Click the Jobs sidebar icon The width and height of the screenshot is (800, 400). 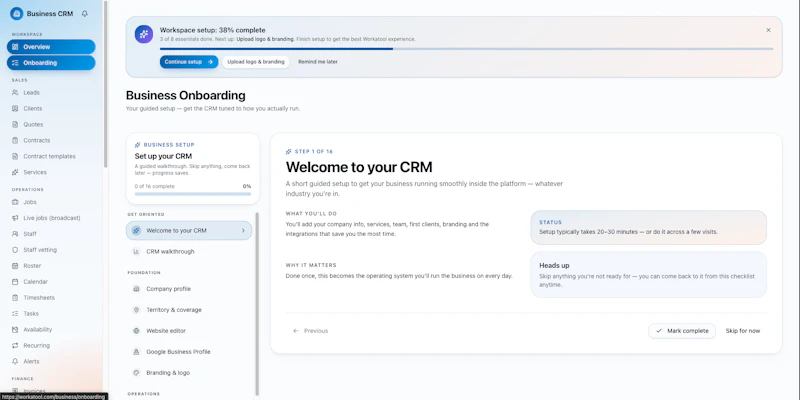[15, 202]
